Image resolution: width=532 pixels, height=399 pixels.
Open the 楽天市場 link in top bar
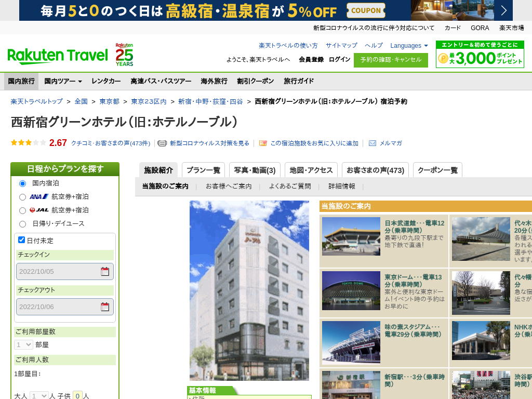(x=511, y=28)
